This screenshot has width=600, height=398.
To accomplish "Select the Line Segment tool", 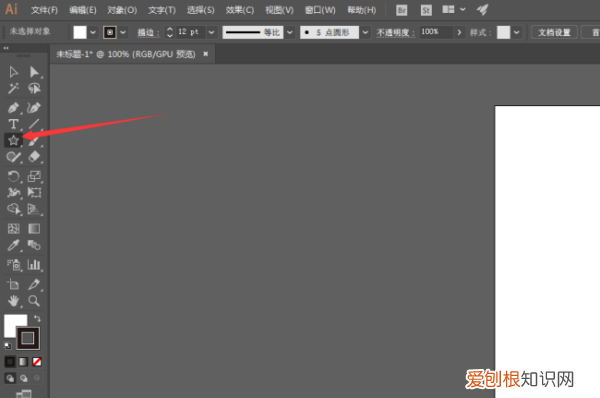I will point(34,124).
